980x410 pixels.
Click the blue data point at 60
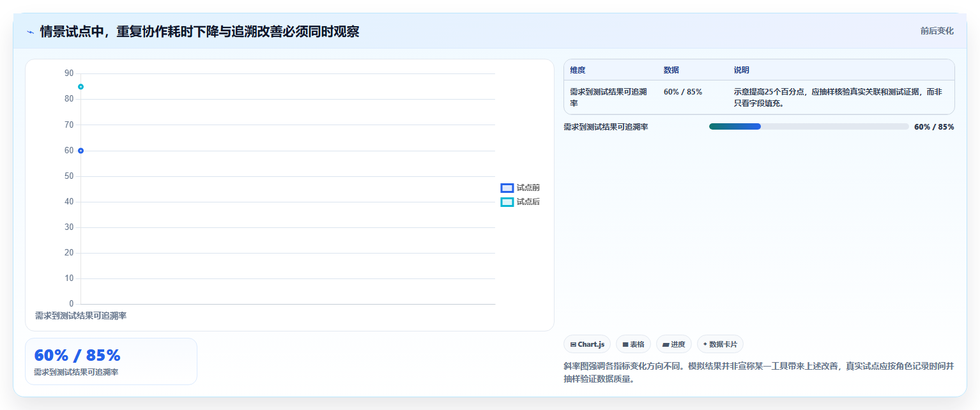coord(80,151)
